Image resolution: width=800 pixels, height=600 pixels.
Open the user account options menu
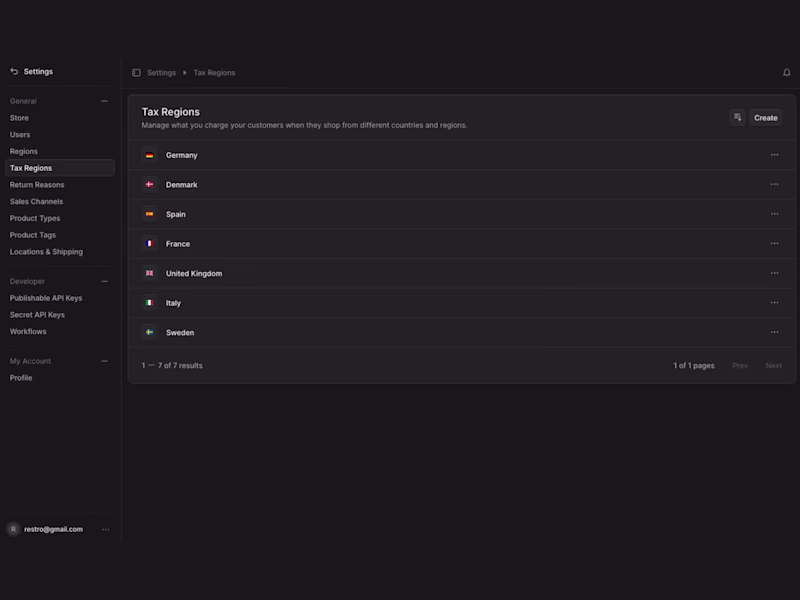(106, 529)
